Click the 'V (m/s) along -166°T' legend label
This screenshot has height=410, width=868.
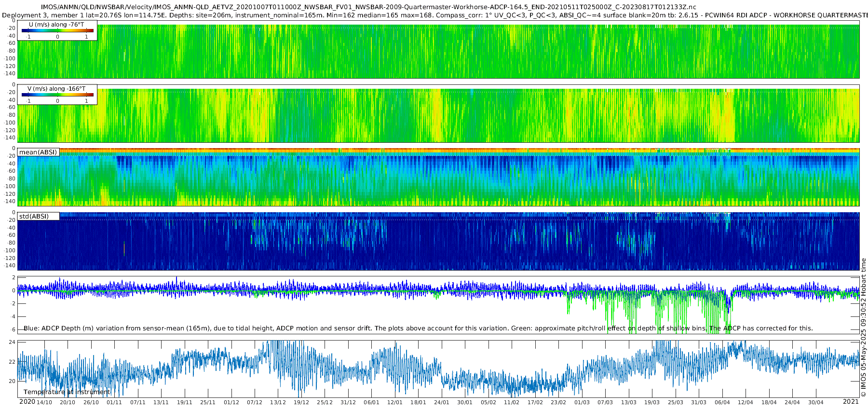coord(56,89)
